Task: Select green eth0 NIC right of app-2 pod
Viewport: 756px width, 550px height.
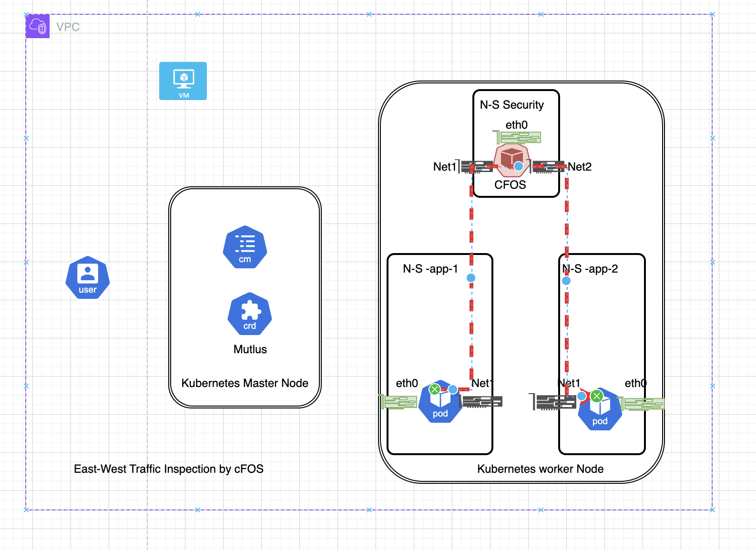Action: pos(640,404)
